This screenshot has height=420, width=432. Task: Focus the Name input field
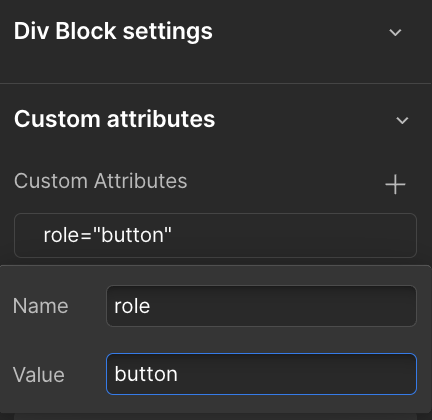point(261,306)
